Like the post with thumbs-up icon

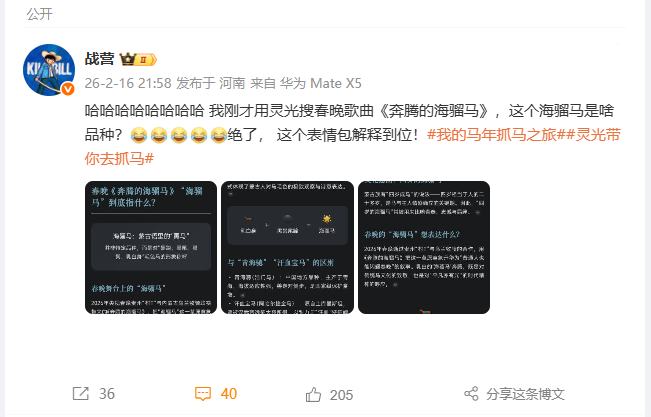(313, 394)
